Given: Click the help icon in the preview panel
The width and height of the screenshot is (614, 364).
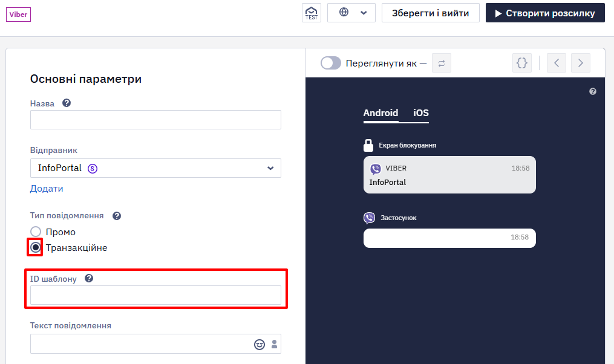Looking at the screenshot, I should (x=592, y=91).
